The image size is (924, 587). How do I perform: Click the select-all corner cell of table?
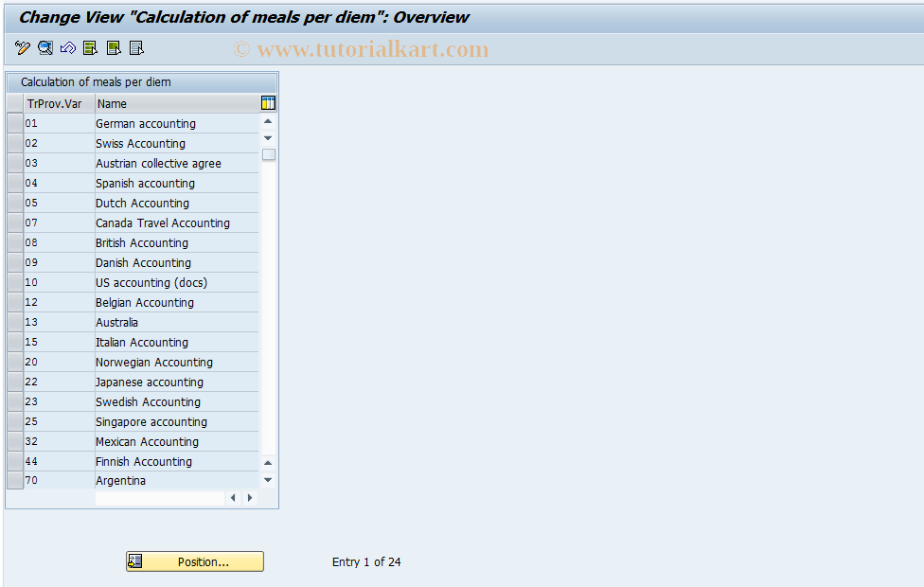click(x=15, y=104)
